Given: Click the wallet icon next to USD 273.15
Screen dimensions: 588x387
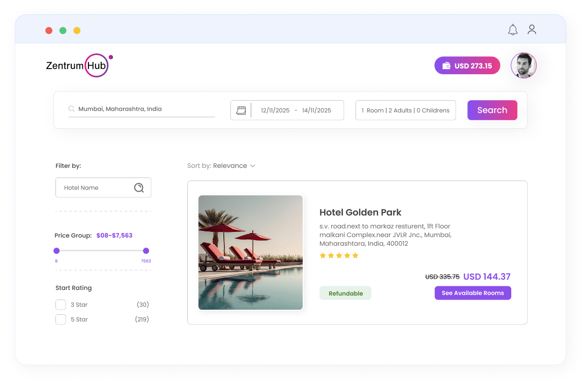Looking at the screenshot, I should (447, 65).
